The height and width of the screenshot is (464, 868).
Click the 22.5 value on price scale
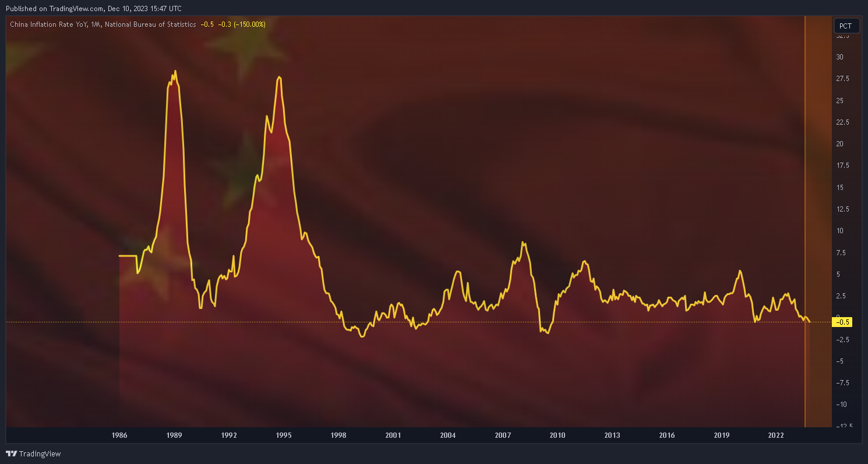click(x=842, y=122)
